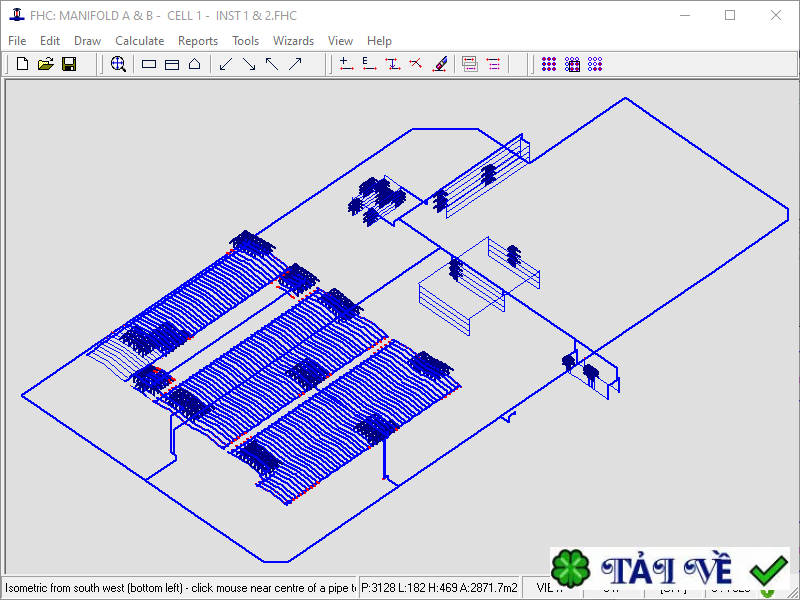Click the first purple dot grid icon
Screen dimensions: 800x600
tap(549, 64)
